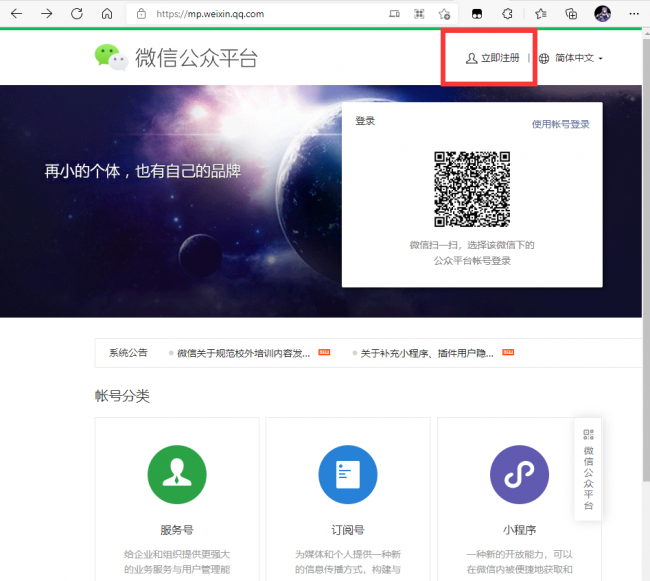
Task: Open the Favorites list
Action: (541, 14)
